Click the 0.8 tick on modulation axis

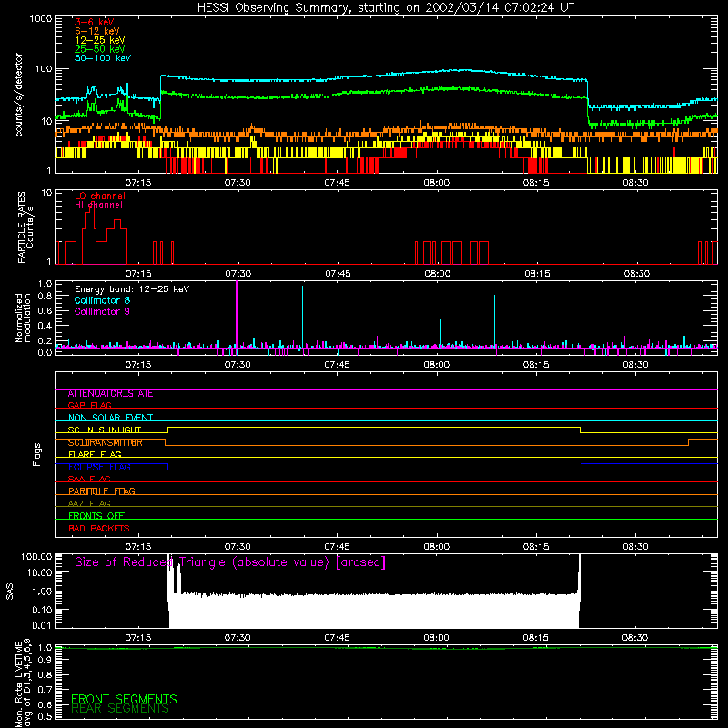pyautogui.click(x=45, y=297)
